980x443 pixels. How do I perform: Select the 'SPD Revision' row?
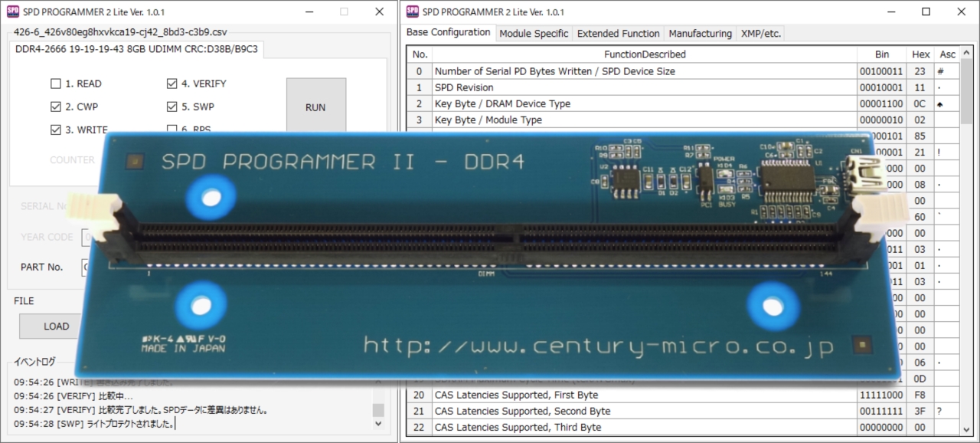tap(645, 87)
